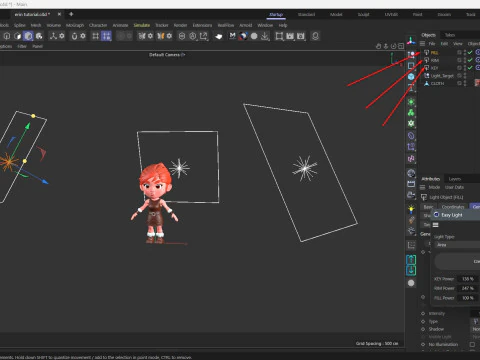Click the Object Manager File menu

tap(432, 44)
